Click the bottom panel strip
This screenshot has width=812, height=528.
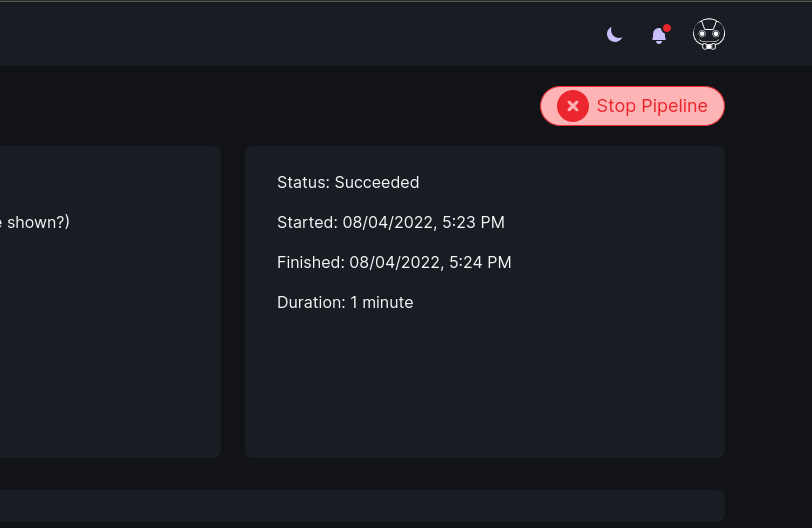tap(360, 505)
